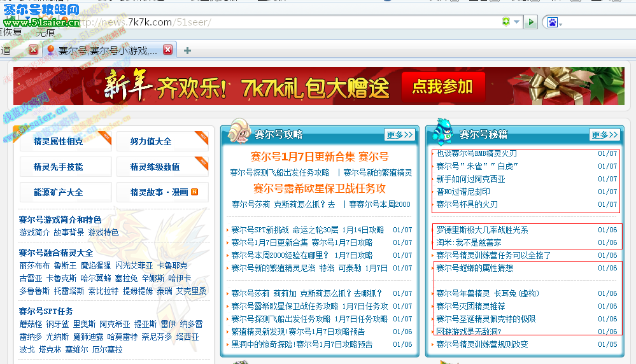The height and width of the screenshot is (364, 636).
Task: Click the 赛尔号秘籍 robot mascot icon
Action: click(442, 131)
